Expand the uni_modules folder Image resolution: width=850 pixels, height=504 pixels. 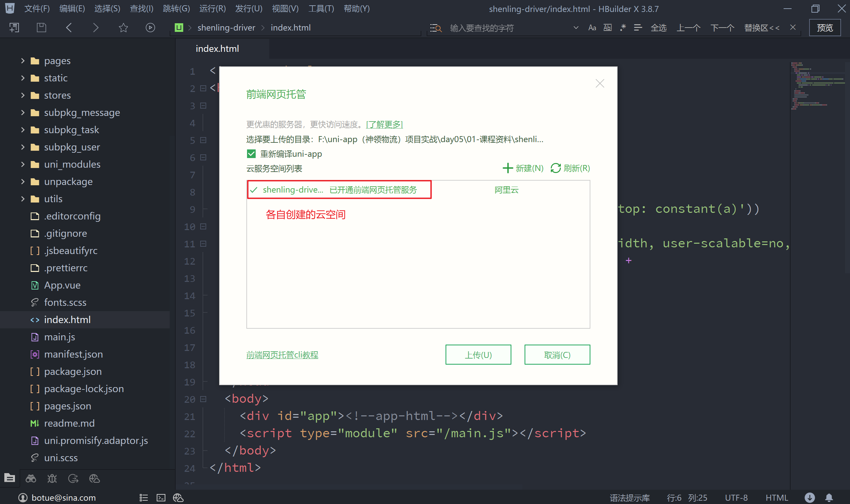(x=23, y=164)
